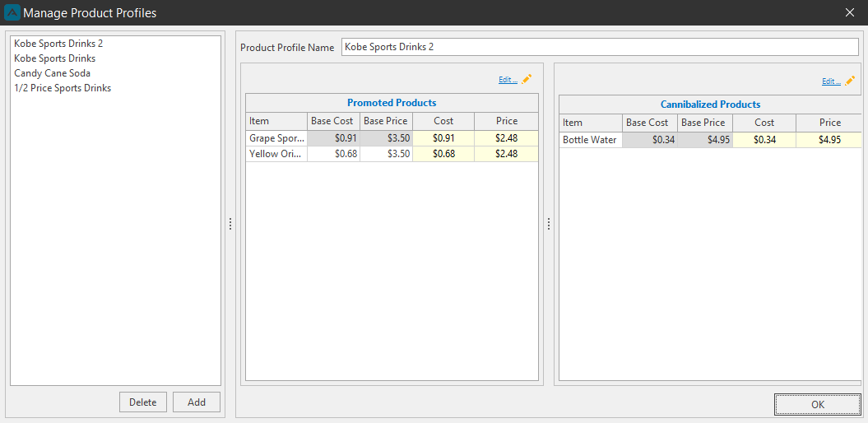The image size is (868, 423).
Task: Close the Manage Product Profiles dialog
Action: point(850,12)
